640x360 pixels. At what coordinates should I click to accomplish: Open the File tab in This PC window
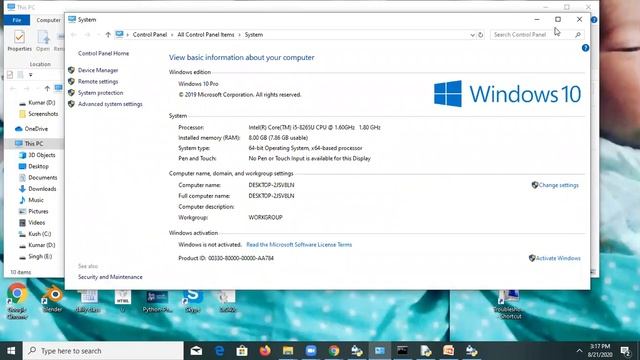[x=17, y=20]
